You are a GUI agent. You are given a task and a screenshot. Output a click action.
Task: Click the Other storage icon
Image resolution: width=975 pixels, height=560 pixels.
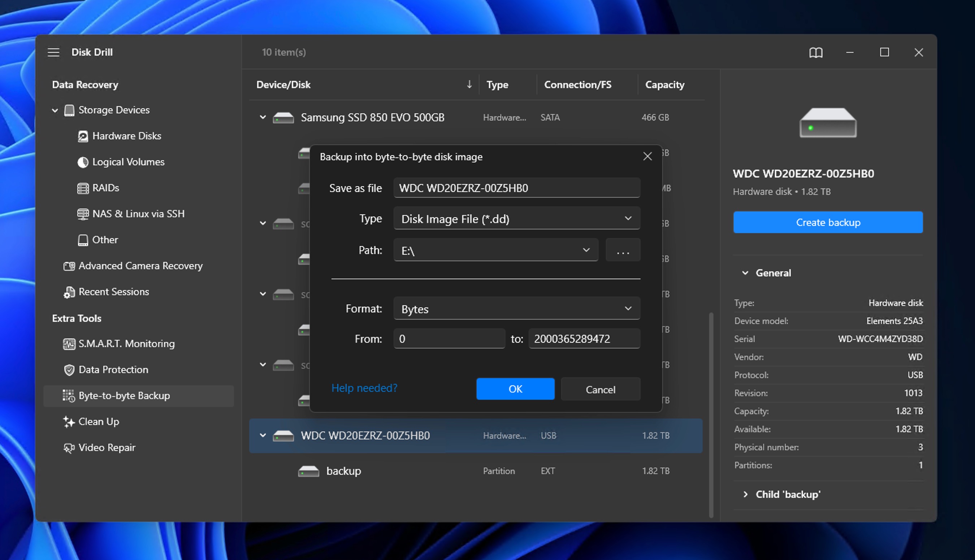point(83,240)
